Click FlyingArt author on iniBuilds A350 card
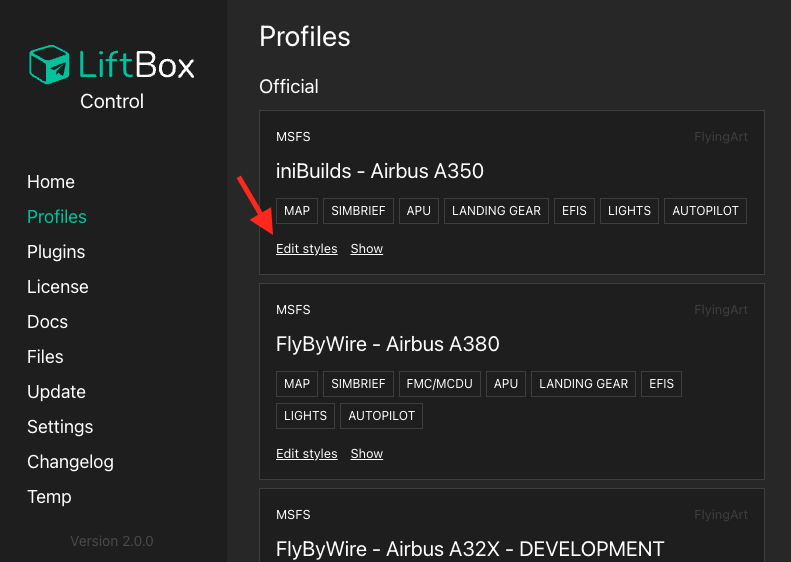The image size is (791, 562). coord(721,137)
